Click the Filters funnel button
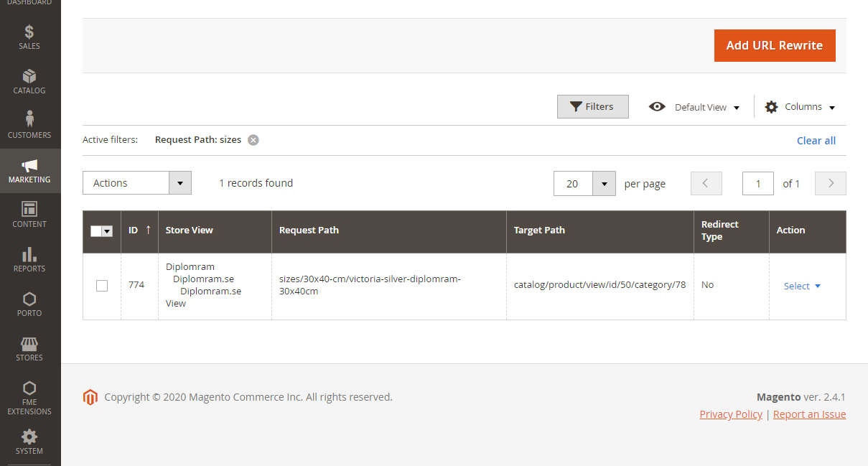The height and width of the screenshot is (466, 868). (593, 106)
